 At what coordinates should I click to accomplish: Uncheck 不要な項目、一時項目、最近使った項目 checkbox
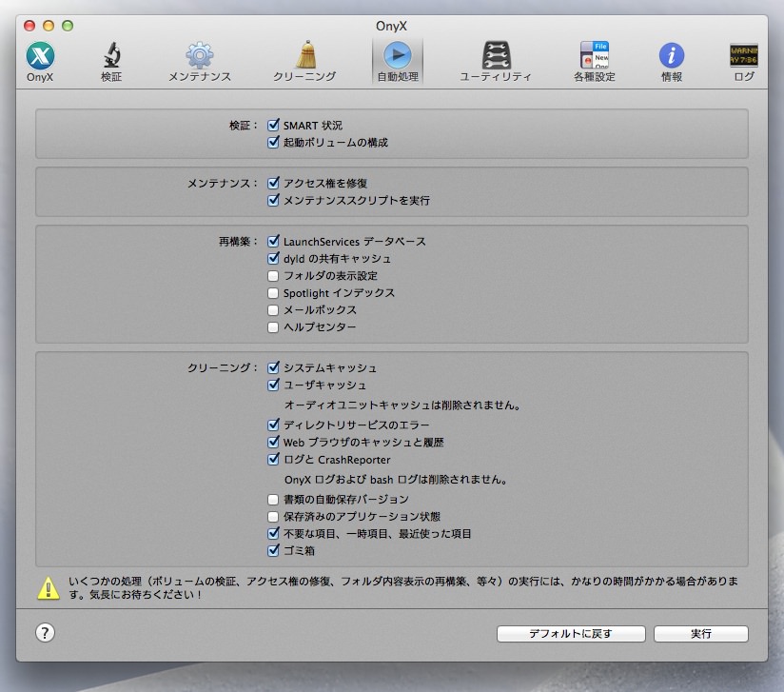tap(273, 533)
